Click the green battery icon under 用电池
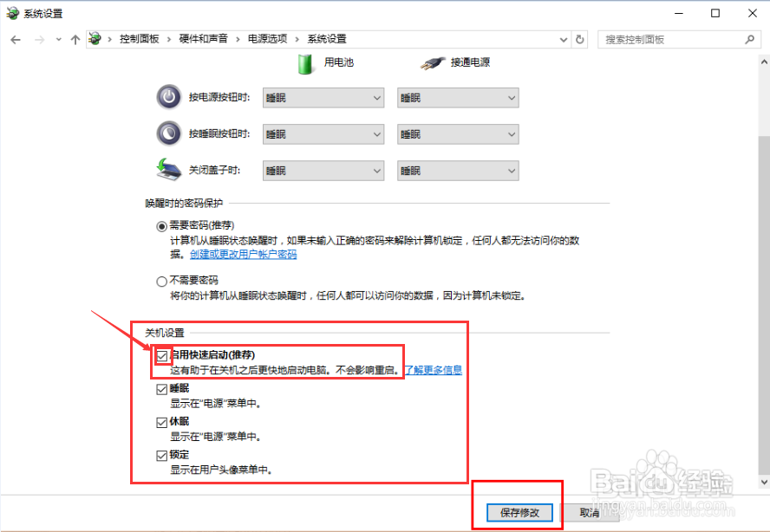The image size is (770, 532). coord(305,62)
